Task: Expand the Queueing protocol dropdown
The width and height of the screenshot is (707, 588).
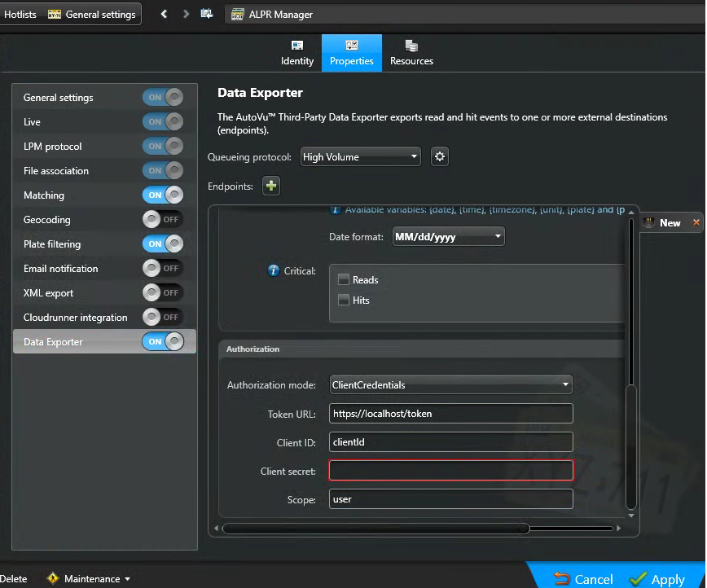Action: click(x=360, y=157)
